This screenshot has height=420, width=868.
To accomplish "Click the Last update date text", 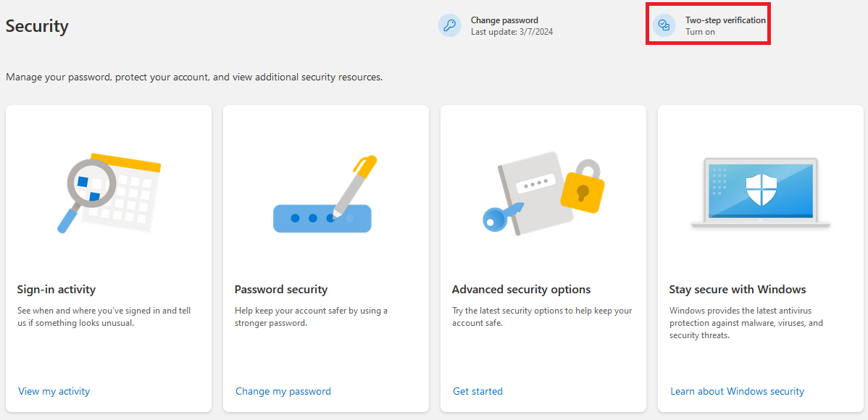I will [x=512, y=32].
